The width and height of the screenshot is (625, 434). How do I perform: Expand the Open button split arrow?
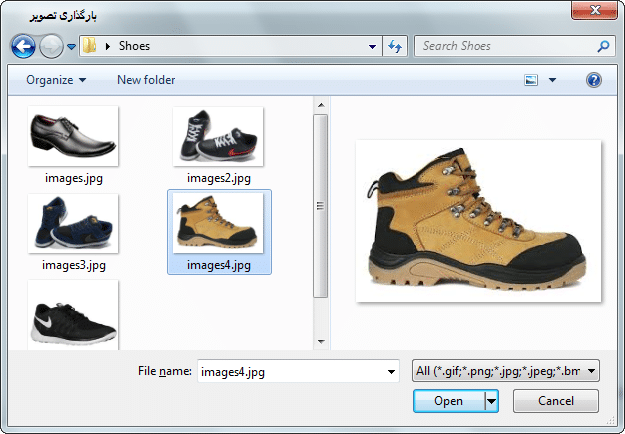point(492,401)
